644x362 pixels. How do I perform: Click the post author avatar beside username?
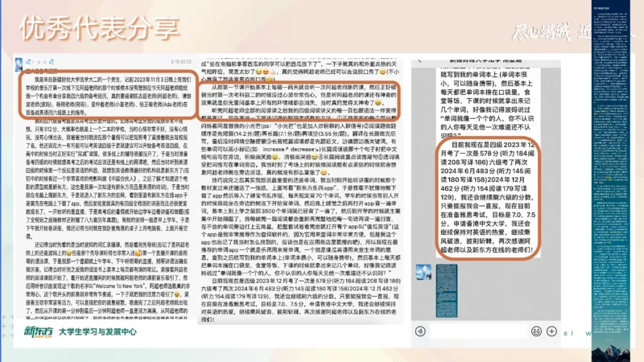(19, 64)
